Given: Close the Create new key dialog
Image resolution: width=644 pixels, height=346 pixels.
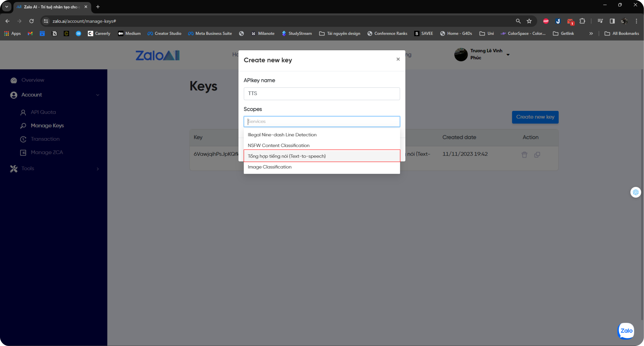Looking at the screenshot, I should [x=398, y=59].
